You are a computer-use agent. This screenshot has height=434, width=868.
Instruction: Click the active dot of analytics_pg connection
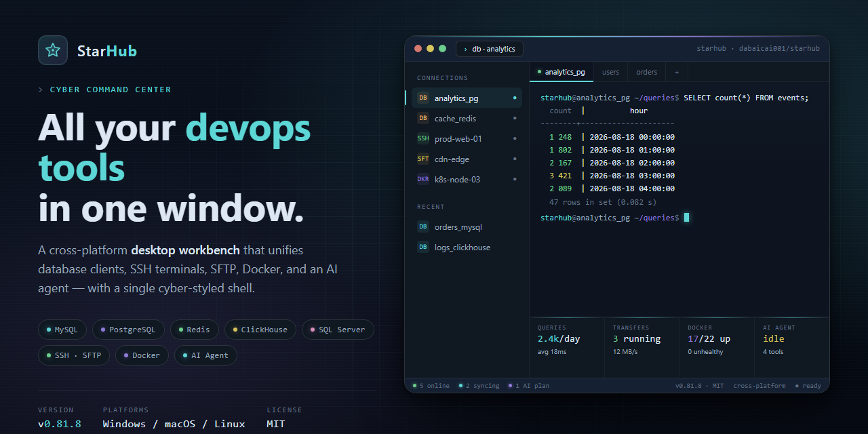515,98
